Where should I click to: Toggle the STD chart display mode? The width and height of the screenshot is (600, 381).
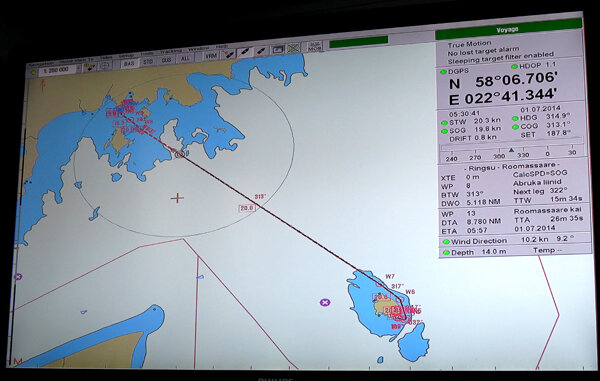(x=148, y=62)
